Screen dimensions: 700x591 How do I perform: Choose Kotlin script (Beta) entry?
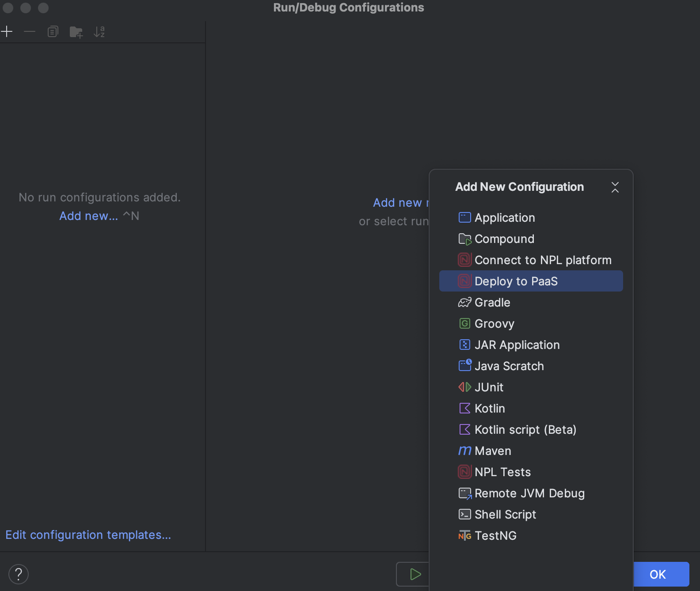(x=525, y=430)
